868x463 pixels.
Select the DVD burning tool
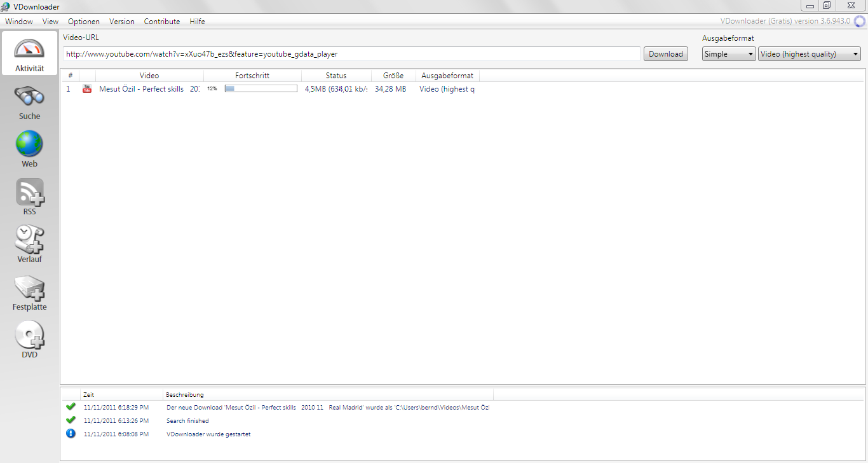[x=29, y=338]
